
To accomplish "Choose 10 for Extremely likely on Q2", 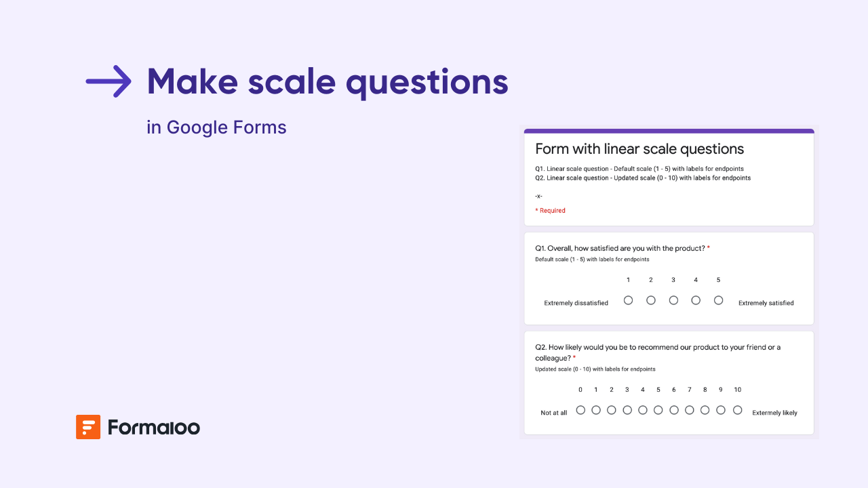I will click(x=737, y=409).
